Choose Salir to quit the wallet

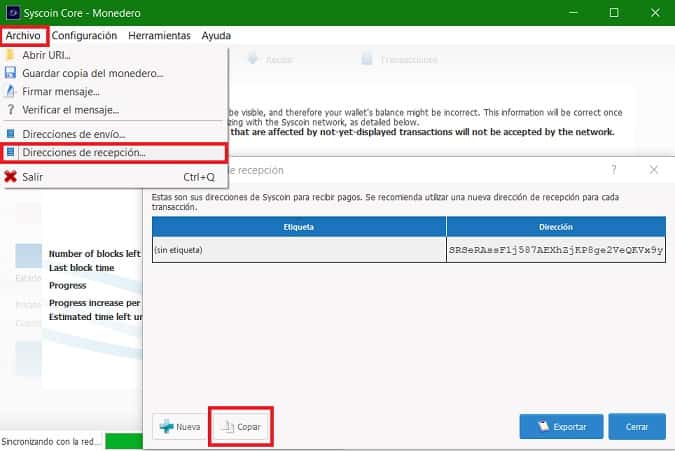click(114, 177)
